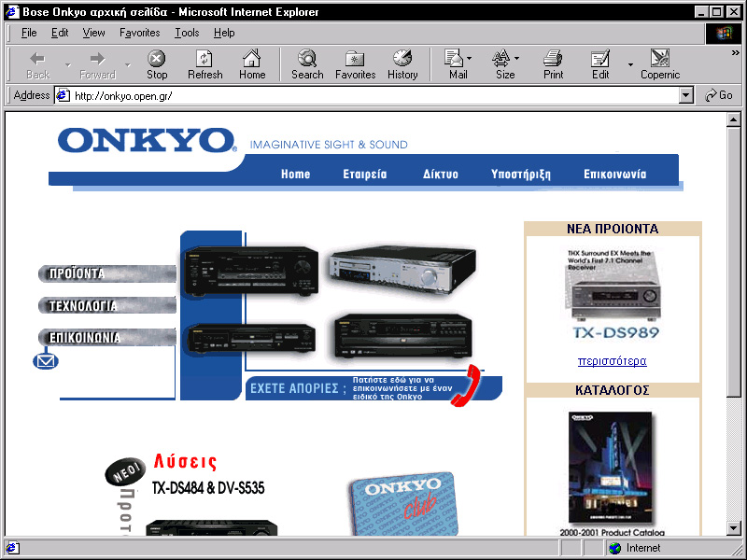
Task: Click the Windows logo throbber
Action: 723,33
